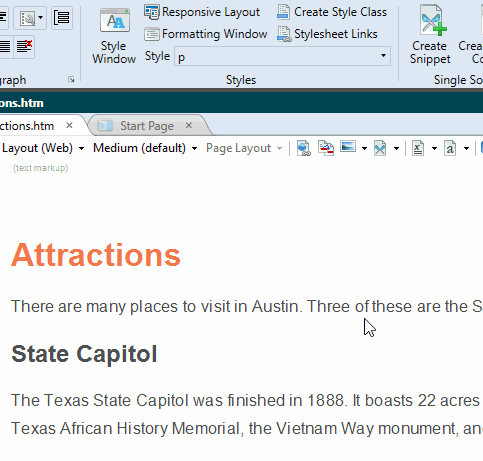This screenshot has width=483, height=461.
Task: Click inside the State Capitol heading
Action: 84,354
